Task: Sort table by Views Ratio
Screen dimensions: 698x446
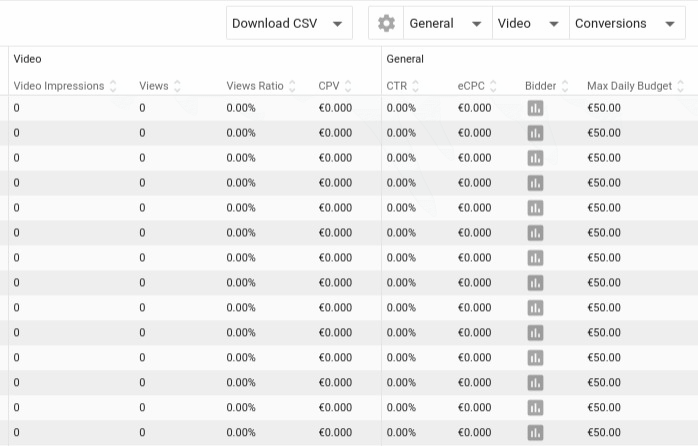Action: coord(292,86)
